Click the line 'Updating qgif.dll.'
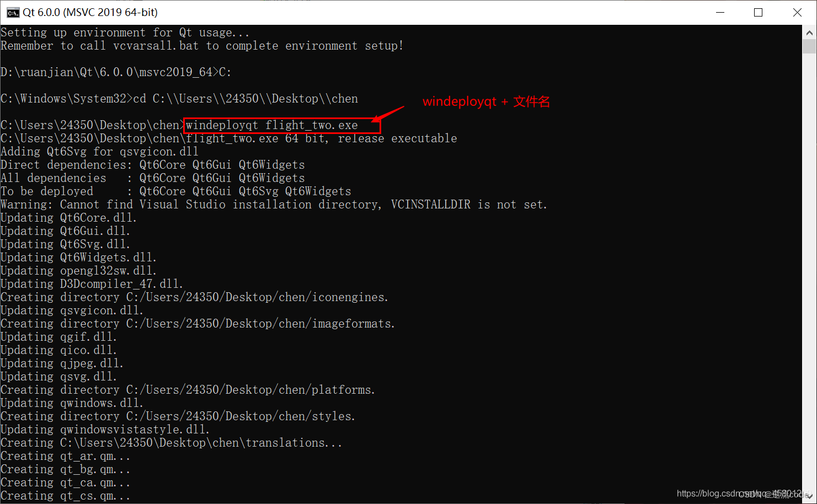This screenshot has width=817, height=504. 58,337
